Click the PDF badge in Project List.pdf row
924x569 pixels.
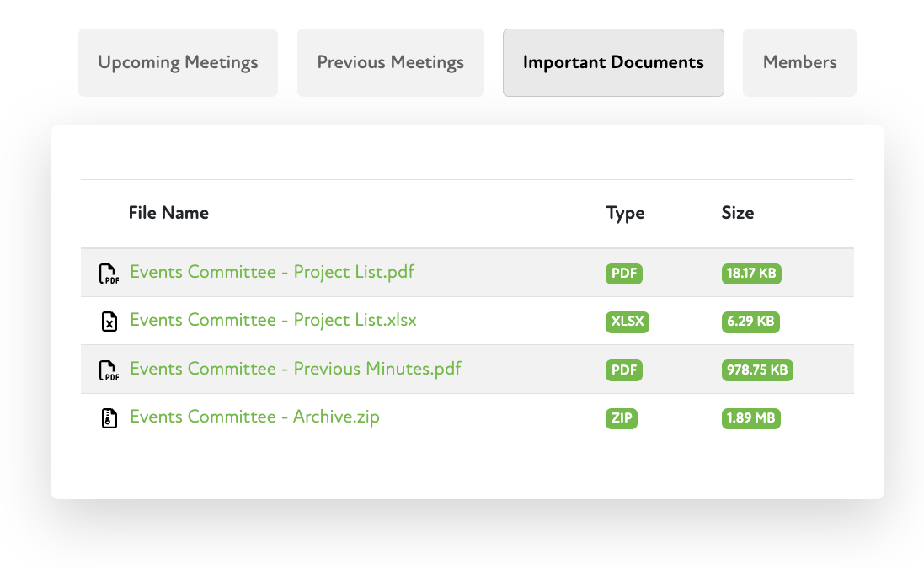pos(622,274)
